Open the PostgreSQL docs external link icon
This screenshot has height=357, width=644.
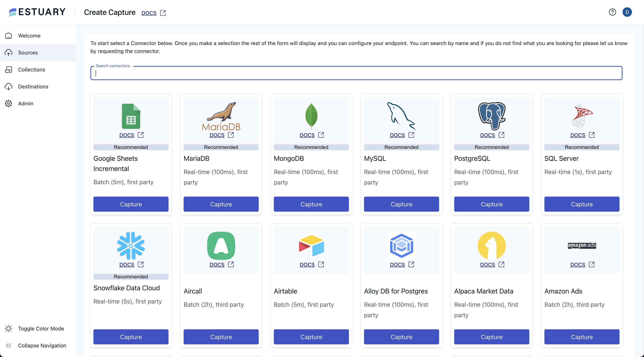[501, 135]
